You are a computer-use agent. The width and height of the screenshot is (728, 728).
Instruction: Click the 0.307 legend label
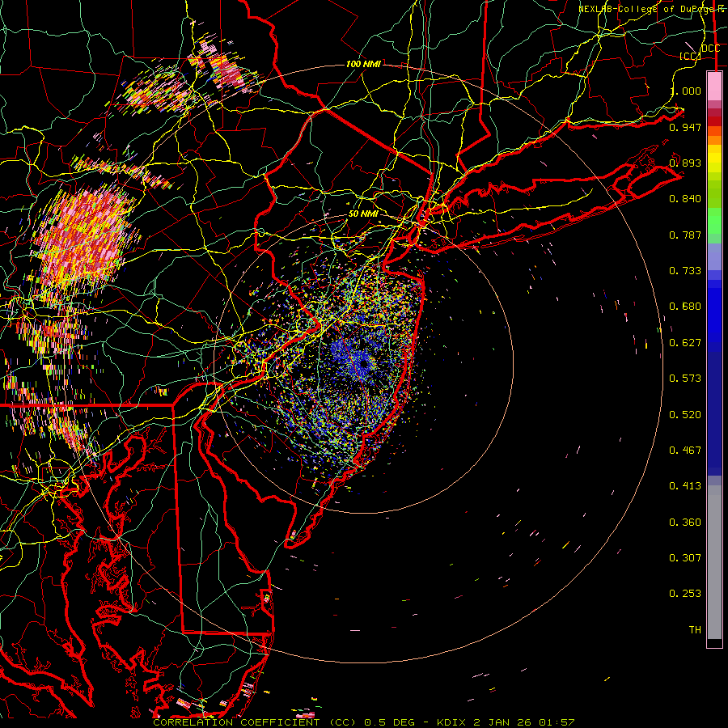tap(685, 558)
